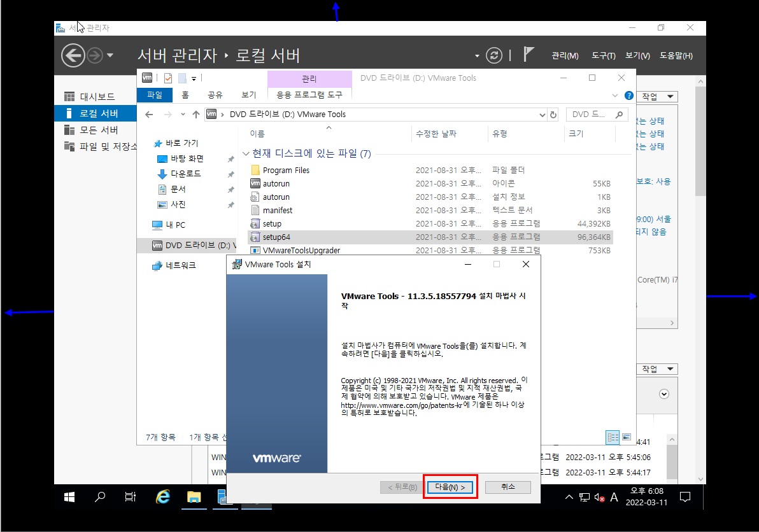Viewport: 759px width, 532px height.
Task: Open the 보기(V) menu in Server Manager
Action: click(637, 55)
